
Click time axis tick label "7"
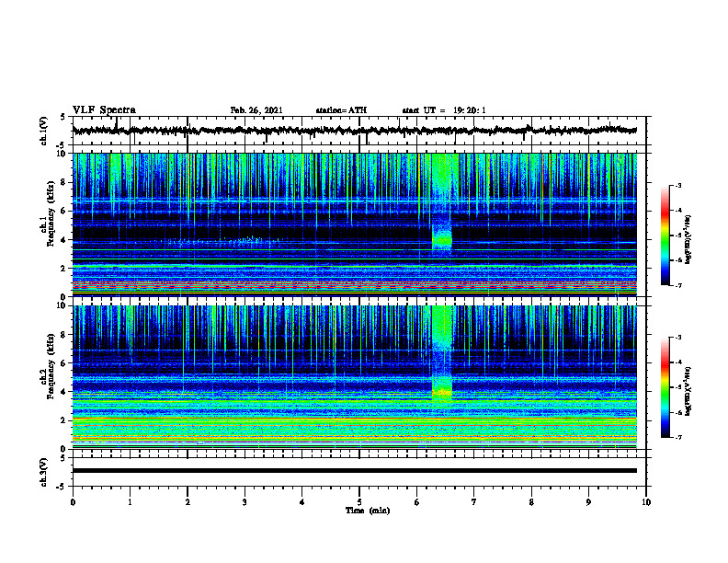[474, 502]
